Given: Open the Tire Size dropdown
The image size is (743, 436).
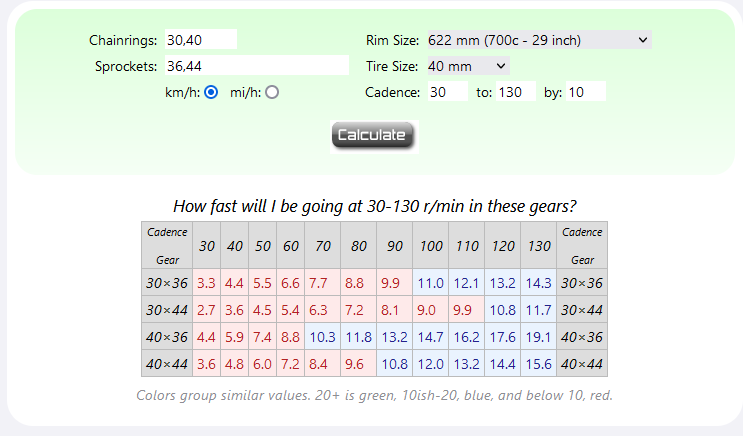Looking at the screenshot, I should pyautogui.click(x=468, y=66).
